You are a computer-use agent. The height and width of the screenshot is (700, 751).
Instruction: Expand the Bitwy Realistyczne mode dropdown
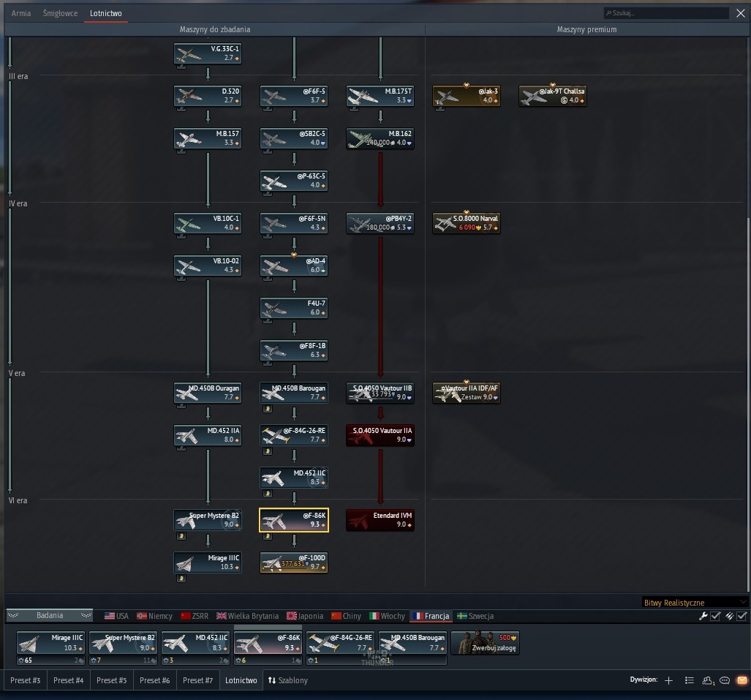pos(695,602)
